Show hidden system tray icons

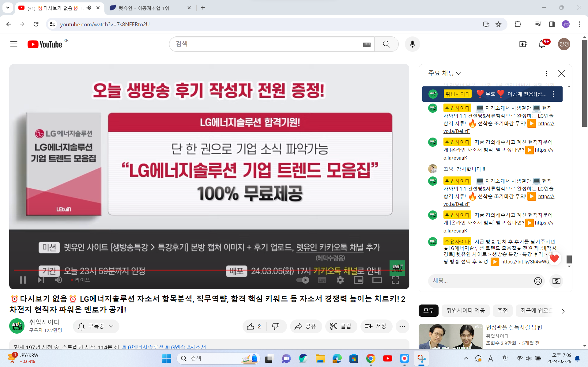click(x=466, y=358)
